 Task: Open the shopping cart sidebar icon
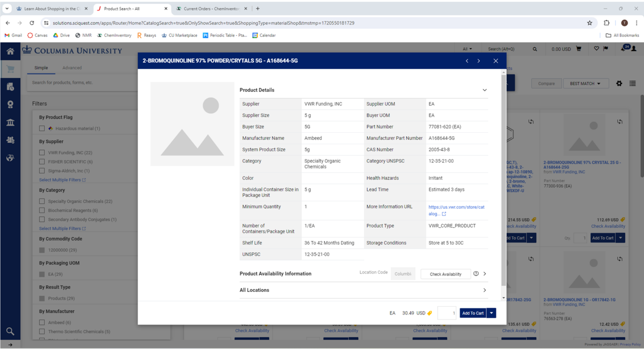[10, 69]
